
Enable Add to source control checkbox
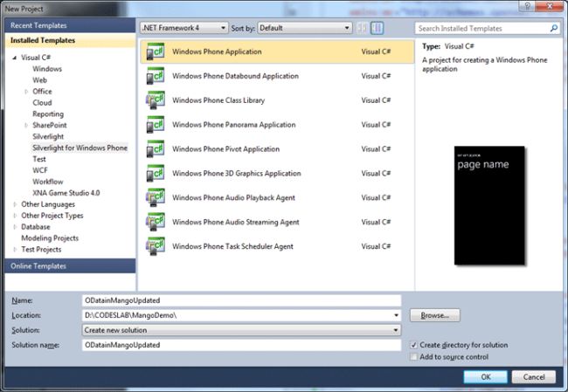(413, 357)
